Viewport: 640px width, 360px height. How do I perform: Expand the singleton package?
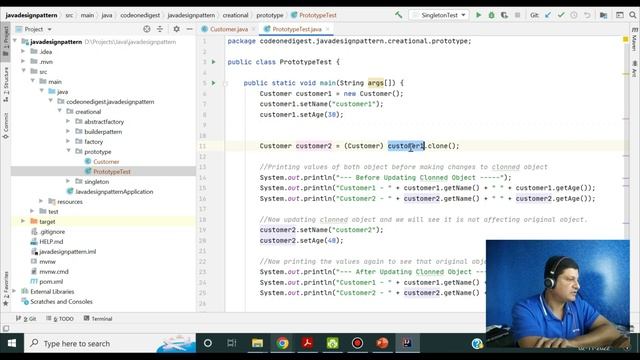click(68, 181)
